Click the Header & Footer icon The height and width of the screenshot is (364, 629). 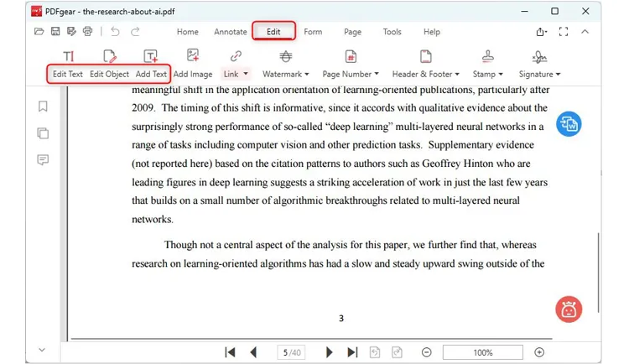click(x=425, y=56)
